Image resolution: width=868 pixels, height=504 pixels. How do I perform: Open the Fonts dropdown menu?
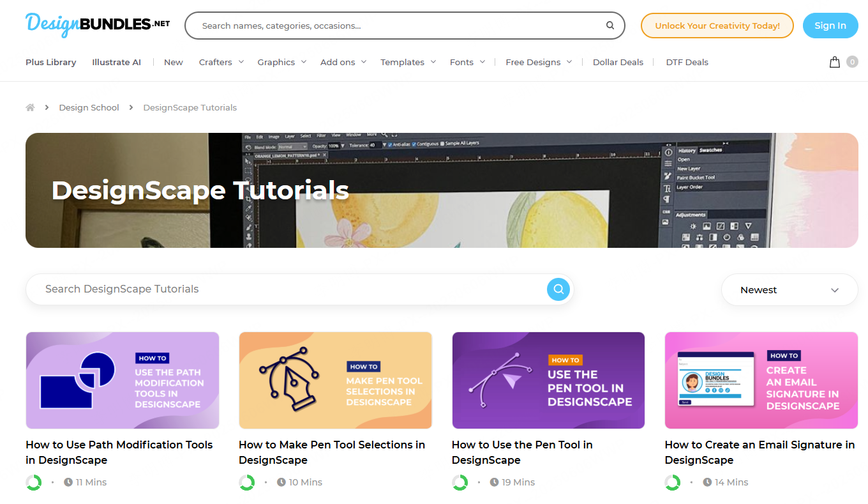point(467,62)
